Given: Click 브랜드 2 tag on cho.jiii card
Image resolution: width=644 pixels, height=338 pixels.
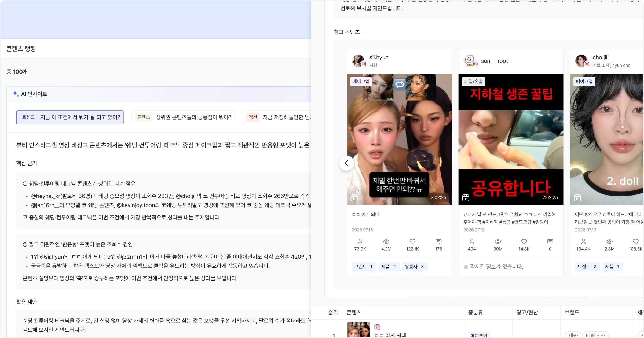Looking at the screenshot, I should click(587, 267).
